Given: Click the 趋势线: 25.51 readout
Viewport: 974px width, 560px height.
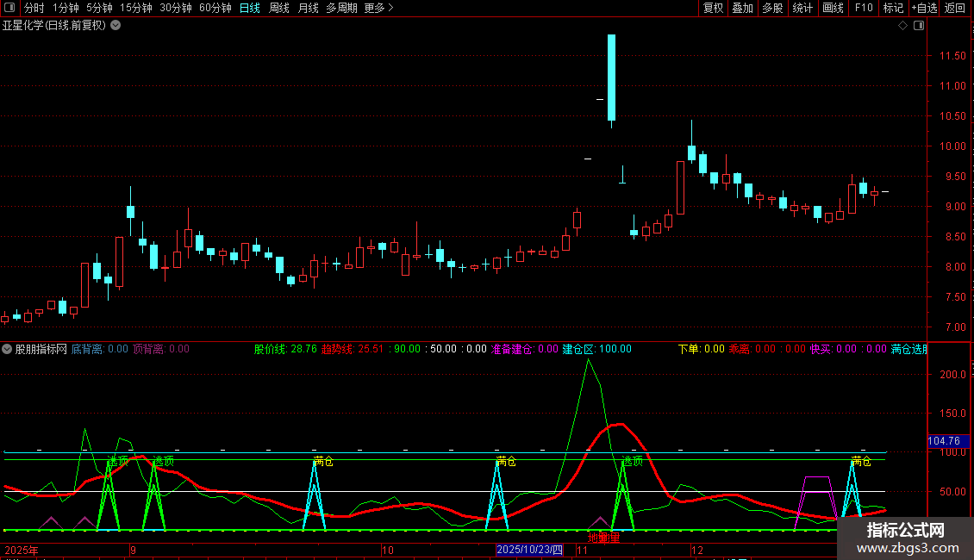Looking at the screenshot, I should 353,349.
